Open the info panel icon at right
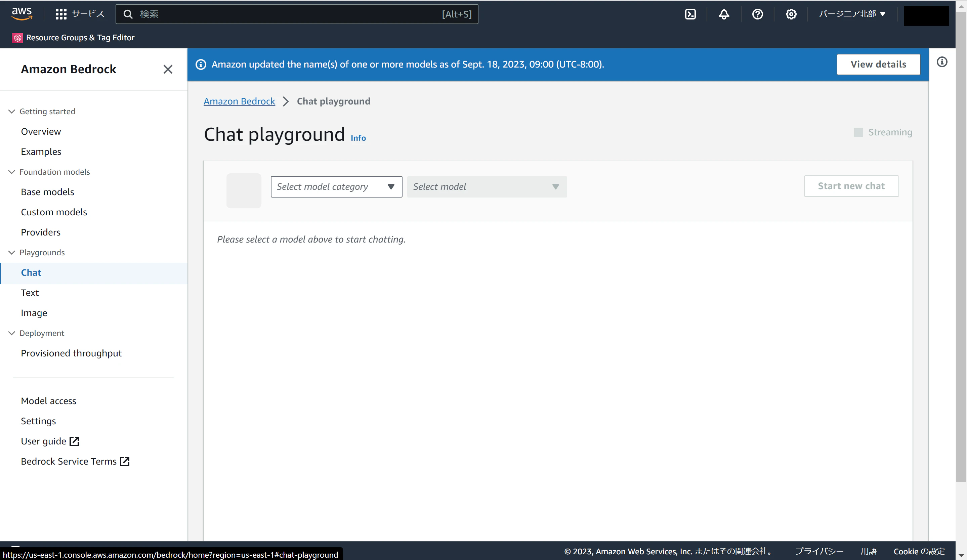 942,62
